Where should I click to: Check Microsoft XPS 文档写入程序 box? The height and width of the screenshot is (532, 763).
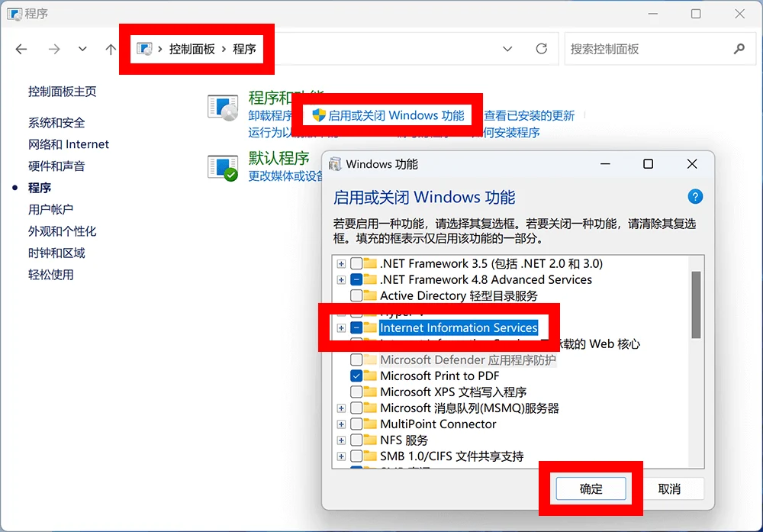pos(356,392)
